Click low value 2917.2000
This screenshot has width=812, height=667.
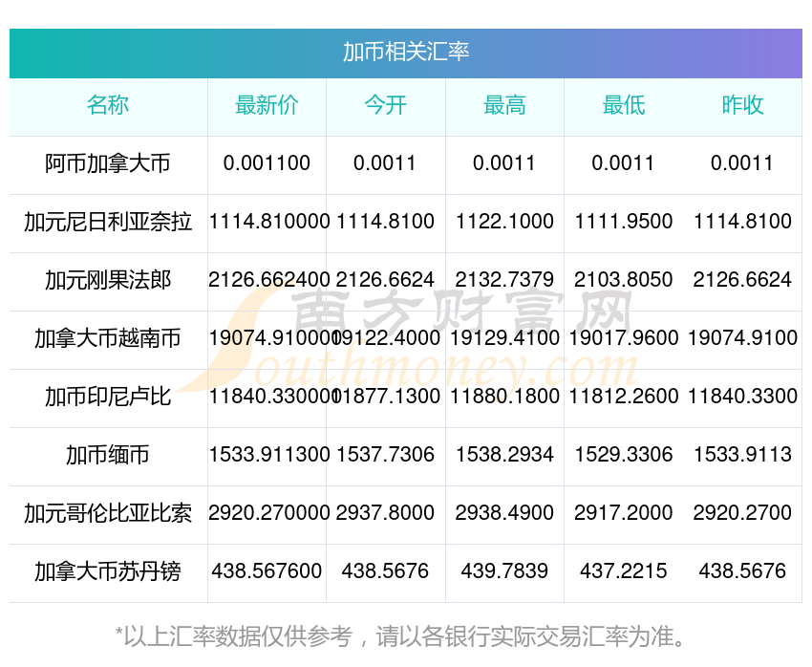pos(624,513)
